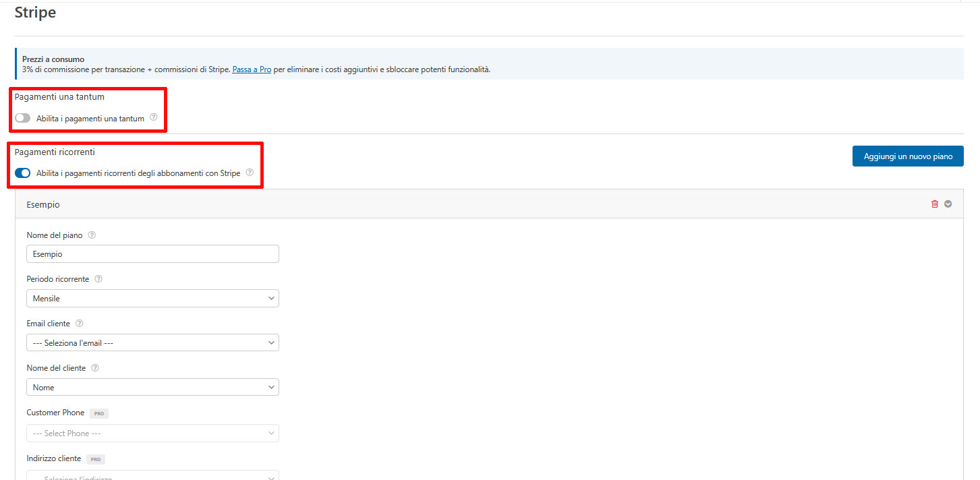Disable the Pagamenti ricorrenti toggle
This screenshot has height=480, width=980.
click(x=22, y=173)
